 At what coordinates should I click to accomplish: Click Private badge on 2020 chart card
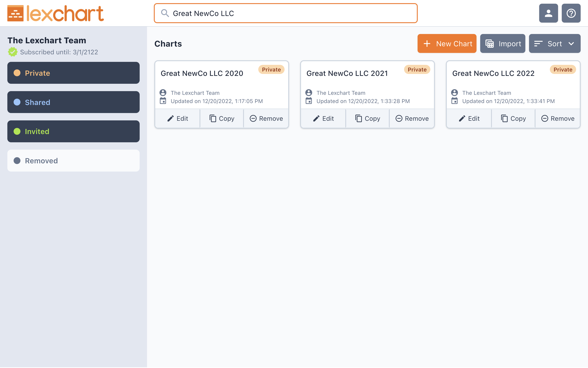point(271,70)
